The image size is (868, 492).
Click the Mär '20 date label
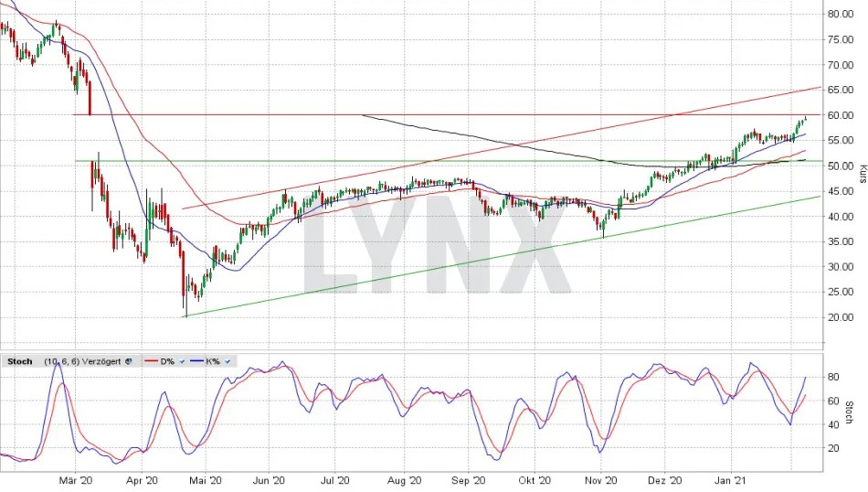tap(75, 480)
